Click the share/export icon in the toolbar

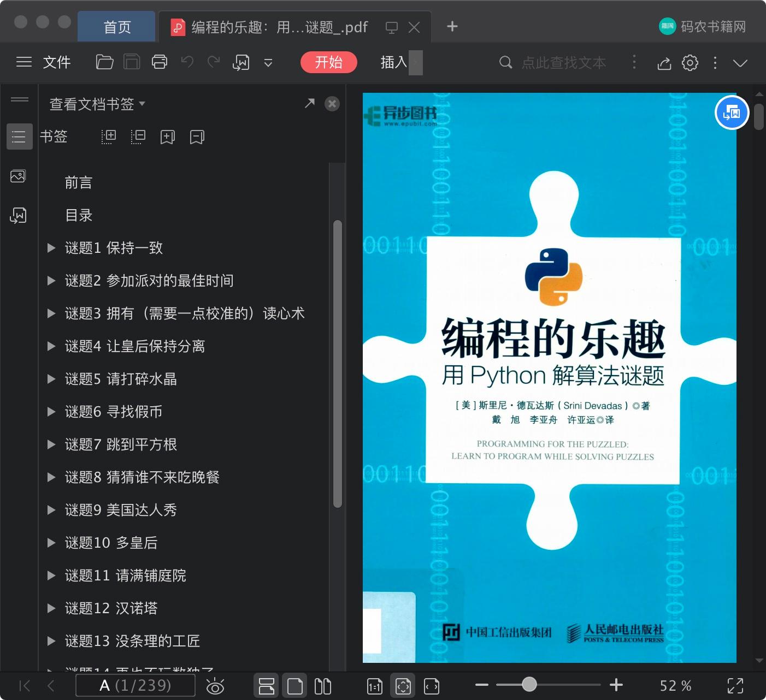[x=664, y=63]
